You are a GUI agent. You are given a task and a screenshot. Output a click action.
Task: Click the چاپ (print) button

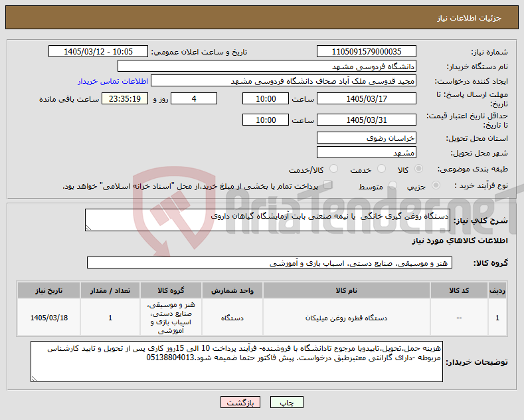pos(287,402)
